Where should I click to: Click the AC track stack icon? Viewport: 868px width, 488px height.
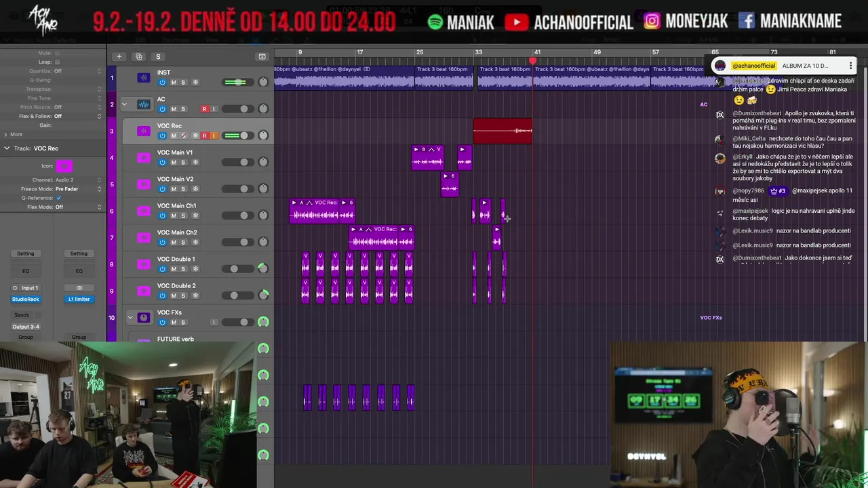144,104
